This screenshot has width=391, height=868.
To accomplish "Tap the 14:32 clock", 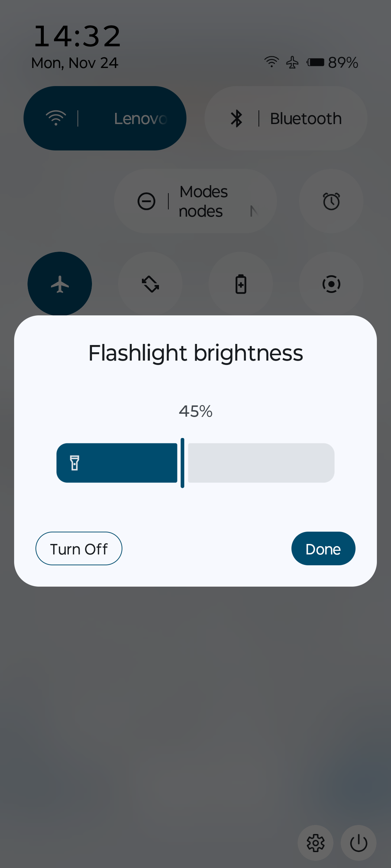I will (x=77, y=37).
